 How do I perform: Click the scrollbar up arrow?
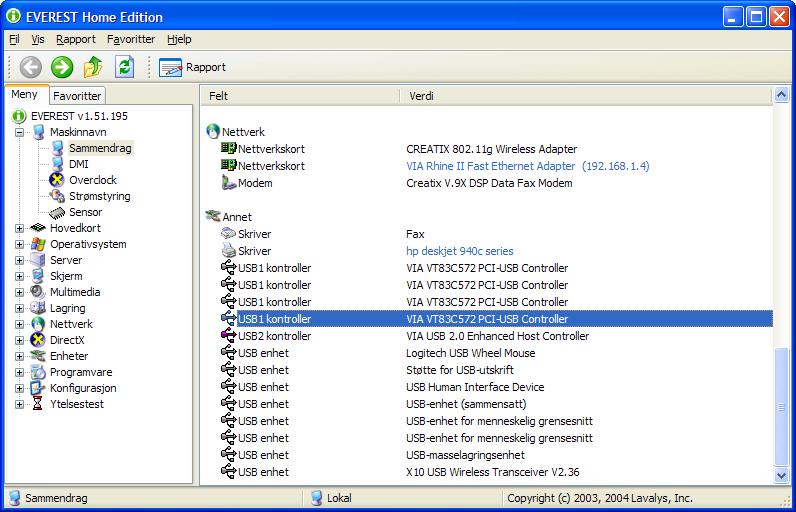[781, 94]
